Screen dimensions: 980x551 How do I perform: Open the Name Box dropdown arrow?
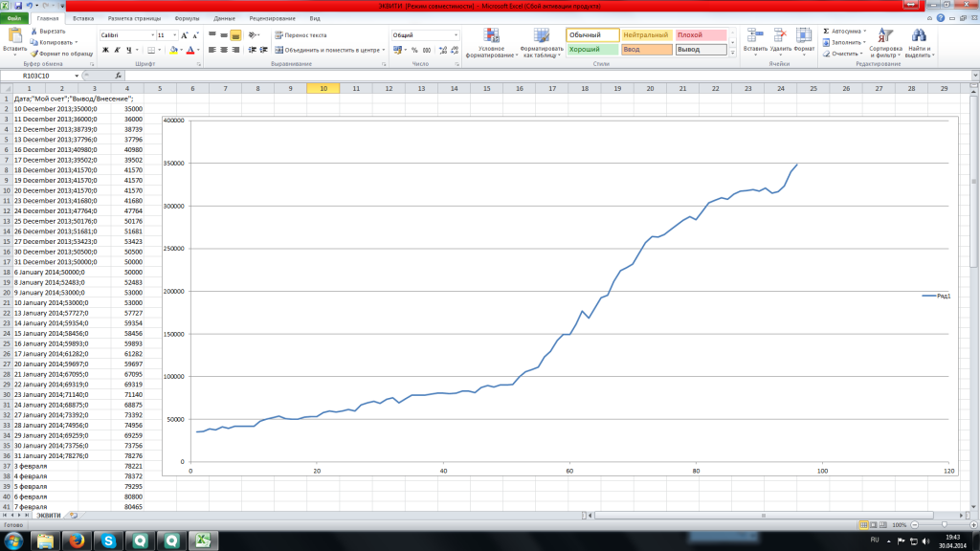coord(77,76)
